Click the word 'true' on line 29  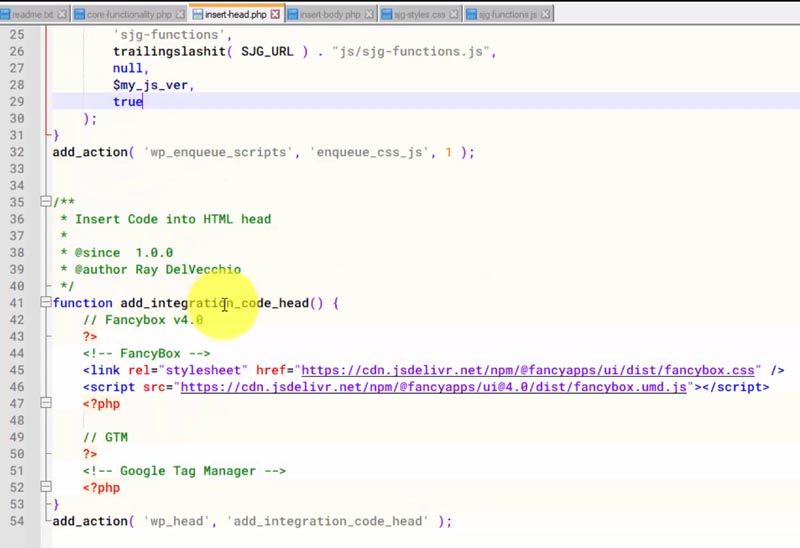point(128,102)
